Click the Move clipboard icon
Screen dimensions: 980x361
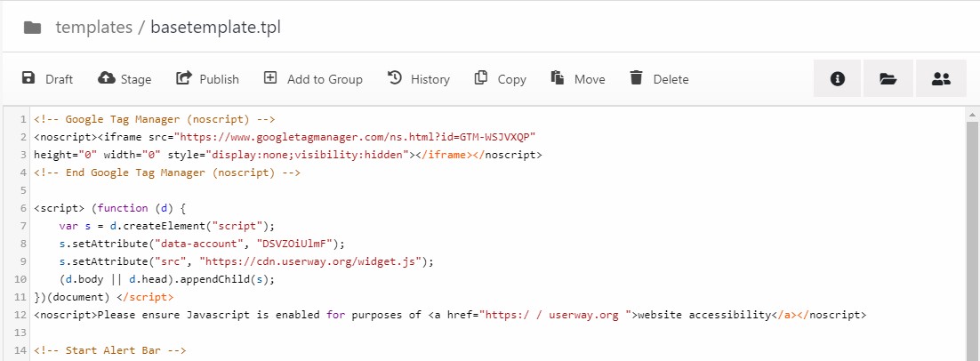point(558,78)
